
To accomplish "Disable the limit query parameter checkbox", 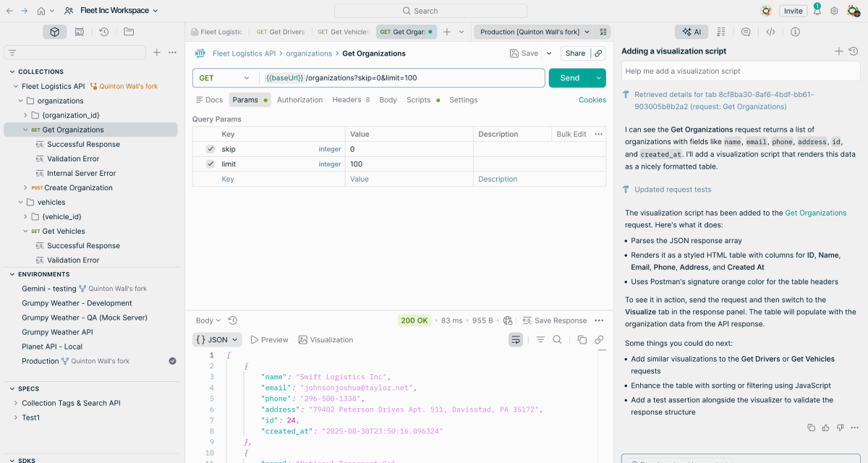I will 210,163.
